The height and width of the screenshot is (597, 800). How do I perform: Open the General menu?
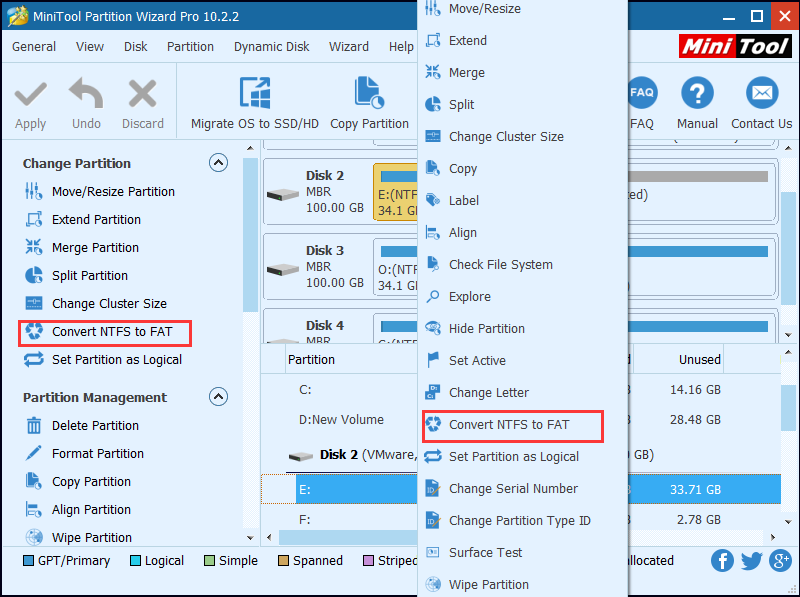tap(34, 46)
